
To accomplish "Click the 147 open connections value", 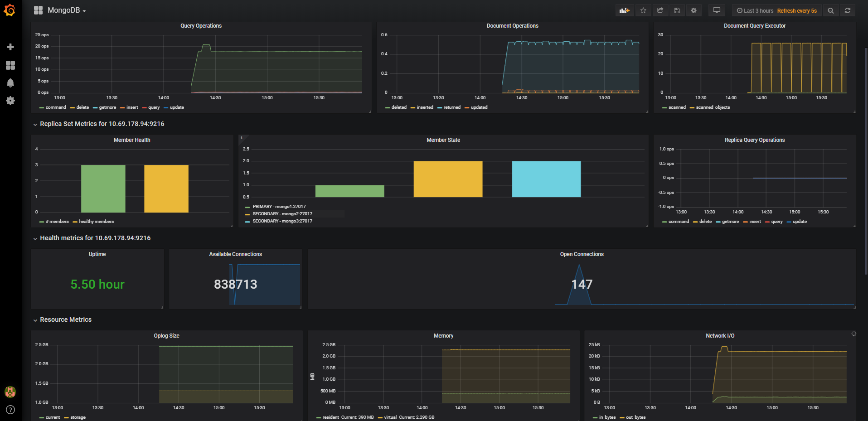I will coord(582,284).
